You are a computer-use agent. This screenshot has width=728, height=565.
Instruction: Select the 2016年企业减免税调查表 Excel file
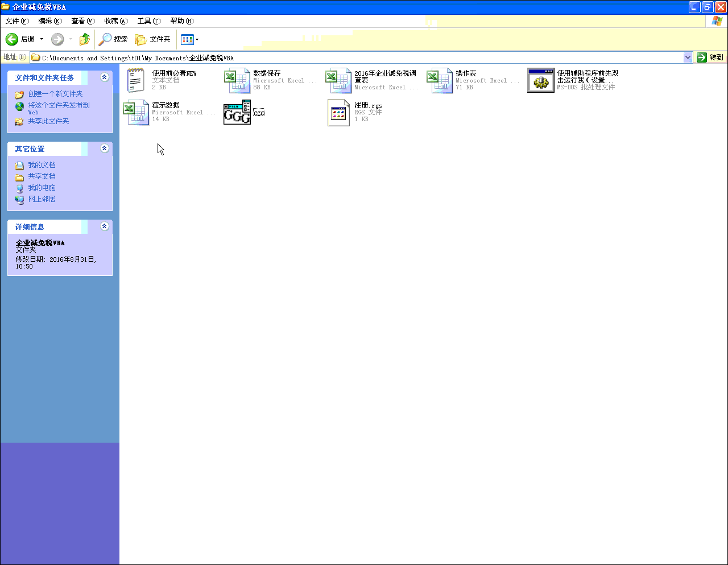point(338,80)
